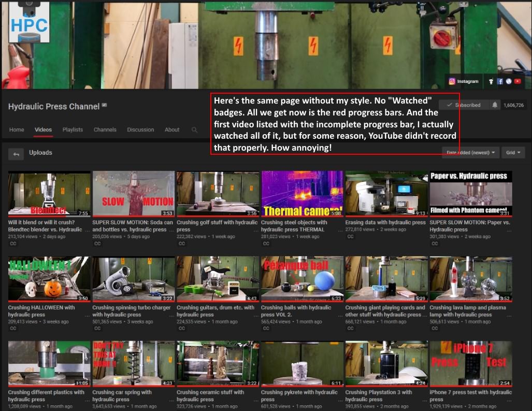Click the CC badge under SUPER SLOW MOTION: Soda can
Screen dimensions: 532x411
97,243
